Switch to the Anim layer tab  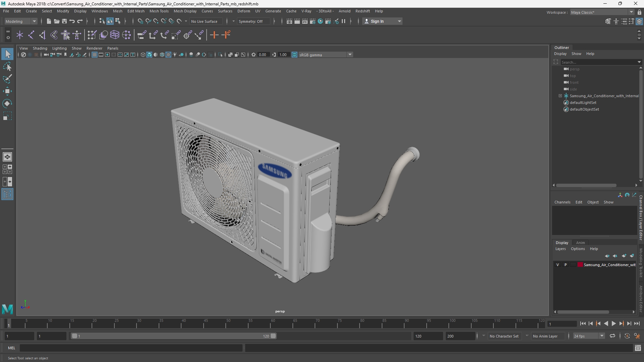(580, 243)
